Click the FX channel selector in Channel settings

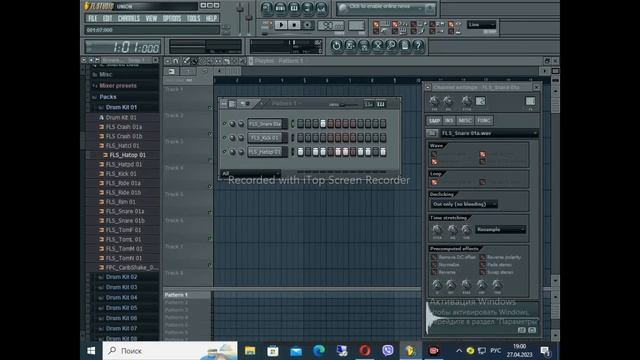pyautogui.click(x=530, y=101)
